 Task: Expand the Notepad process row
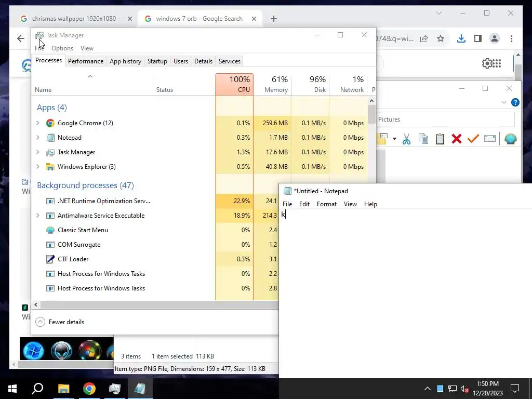tap(37, 137)
